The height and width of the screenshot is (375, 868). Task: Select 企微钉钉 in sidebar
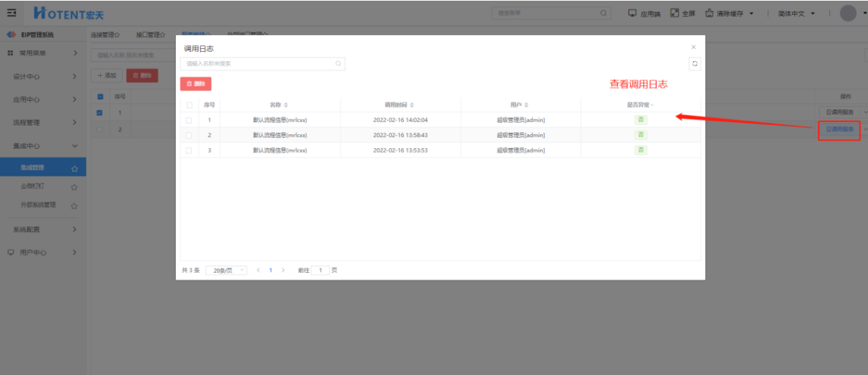[33, 187]
